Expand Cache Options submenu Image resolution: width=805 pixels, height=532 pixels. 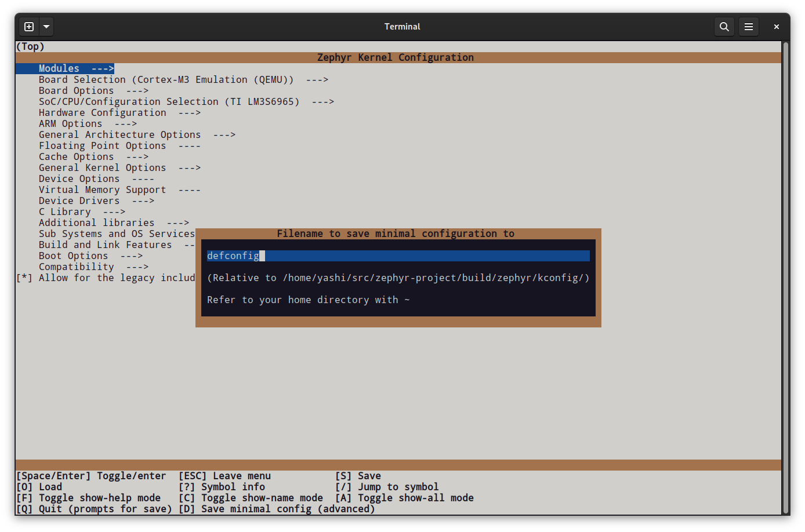click(x=93, y=156)
